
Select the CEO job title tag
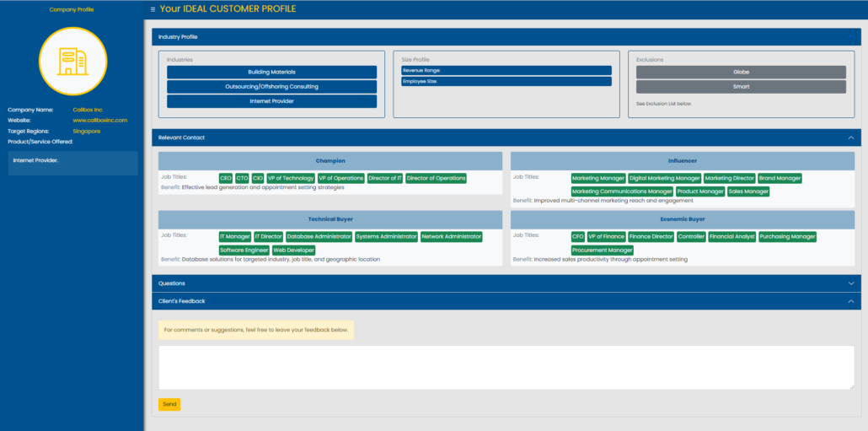pos(226,178)
